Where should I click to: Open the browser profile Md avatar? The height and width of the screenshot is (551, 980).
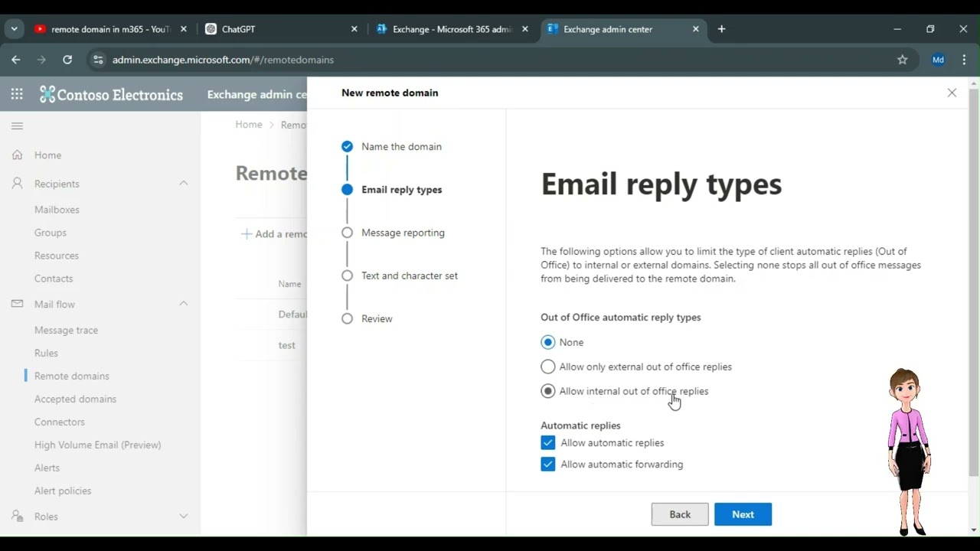938,60
